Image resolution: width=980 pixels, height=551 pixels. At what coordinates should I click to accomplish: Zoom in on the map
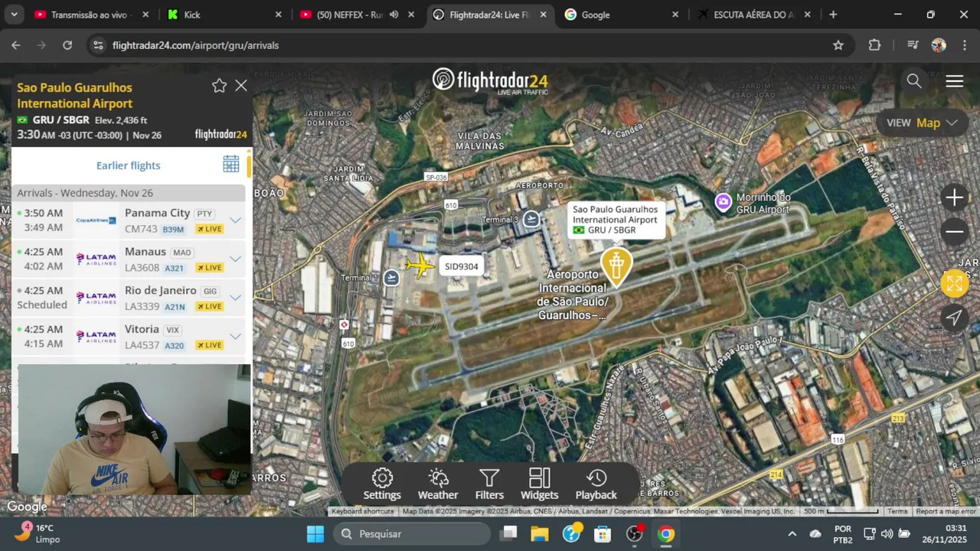pyautogui.click(x=954, y=198)
